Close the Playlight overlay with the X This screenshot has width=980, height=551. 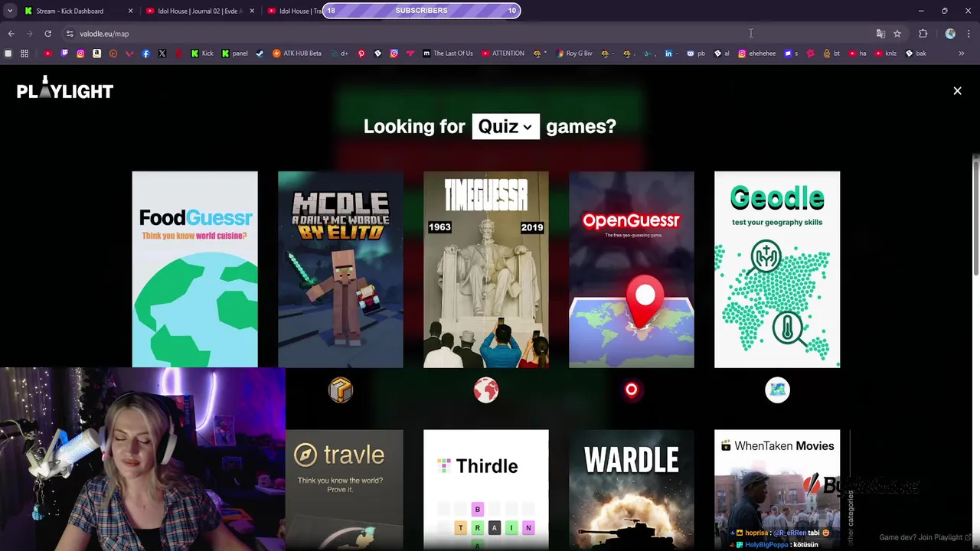[957, 91]
